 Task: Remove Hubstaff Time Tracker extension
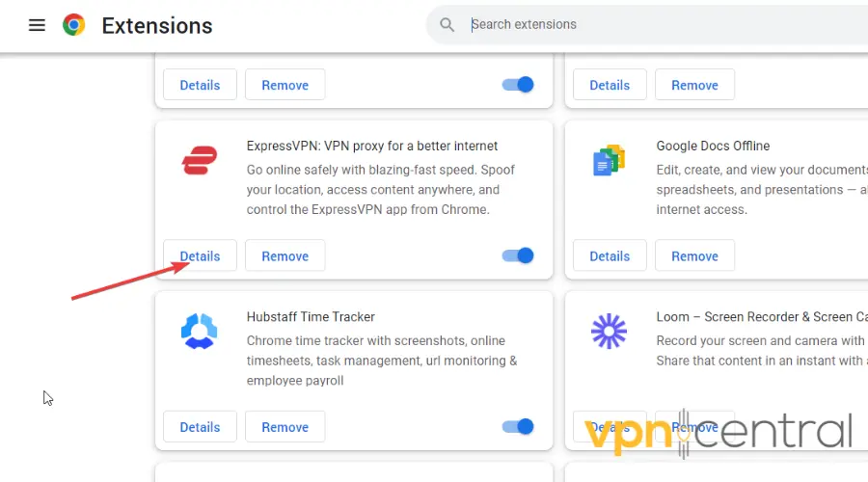coord(285,426)
